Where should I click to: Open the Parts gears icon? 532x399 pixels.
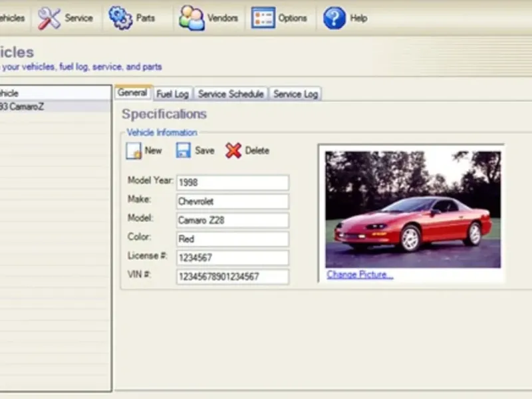tap(120, 18)
